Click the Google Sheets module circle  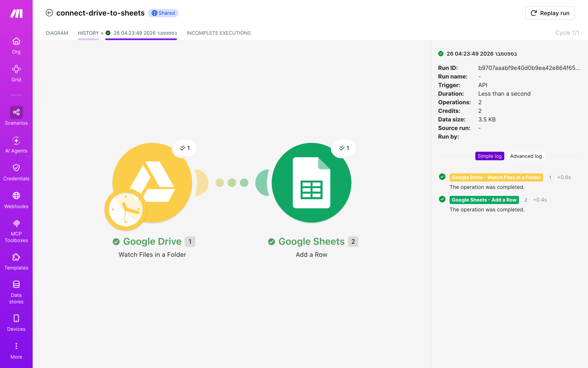[312, 183]
